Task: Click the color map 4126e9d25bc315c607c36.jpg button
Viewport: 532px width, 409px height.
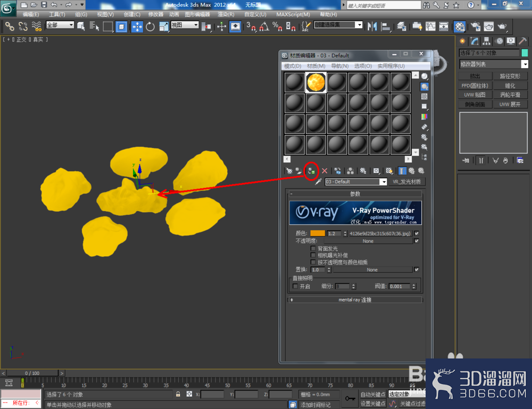Action: point(380,233)
